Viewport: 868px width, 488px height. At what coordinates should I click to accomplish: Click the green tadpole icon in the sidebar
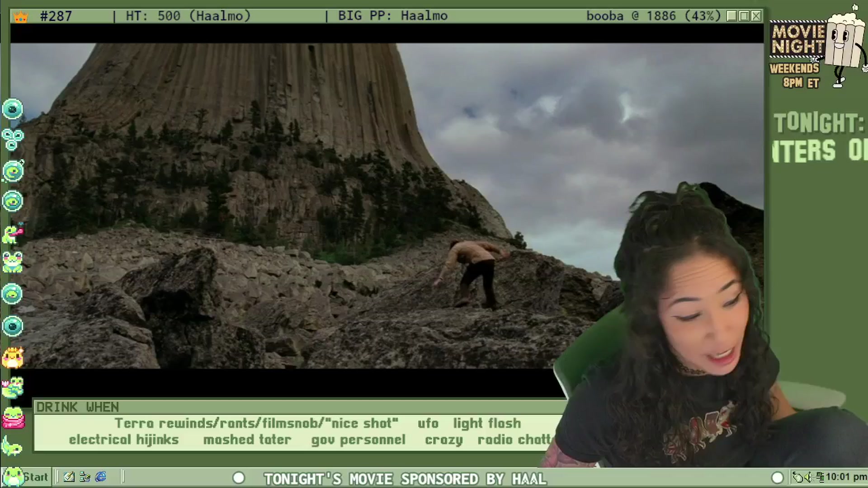tap(12, 446)
